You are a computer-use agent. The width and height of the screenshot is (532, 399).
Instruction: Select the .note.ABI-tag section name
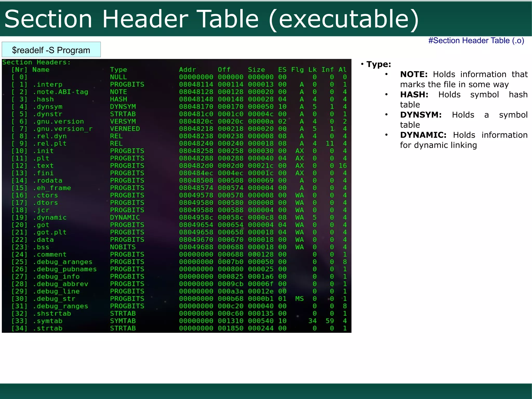61,92
